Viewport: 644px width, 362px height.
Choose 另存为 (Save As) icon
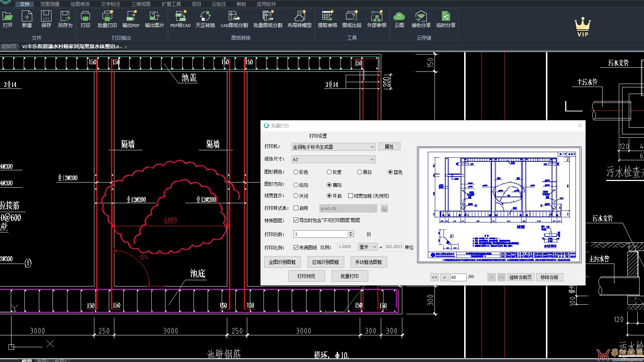[65, 19]
